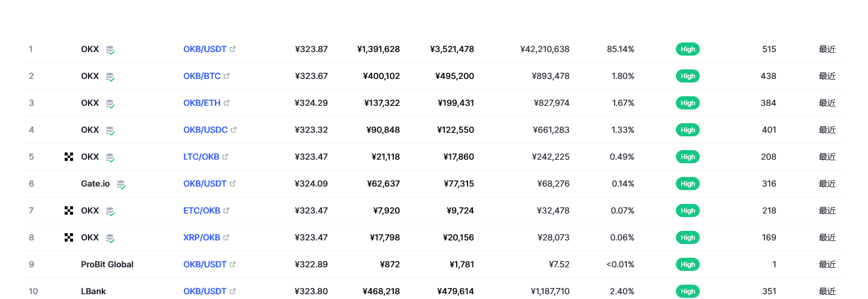868x299 pixels.
Task: Click the external-link icon next to OKB/BTC
Action: point(227,76)
